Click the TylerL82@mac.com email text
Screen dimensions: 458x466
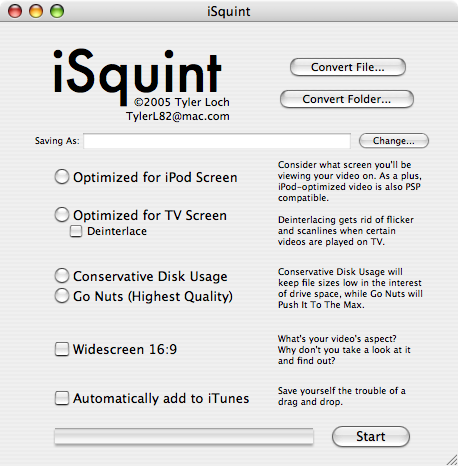[178, 116]
